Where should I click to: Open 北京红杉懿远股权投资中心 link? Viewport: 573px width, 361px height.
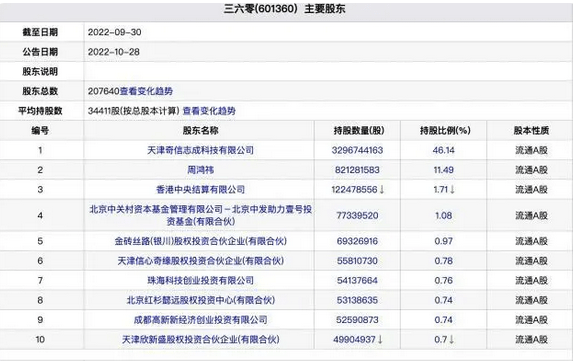pos(200,300)
